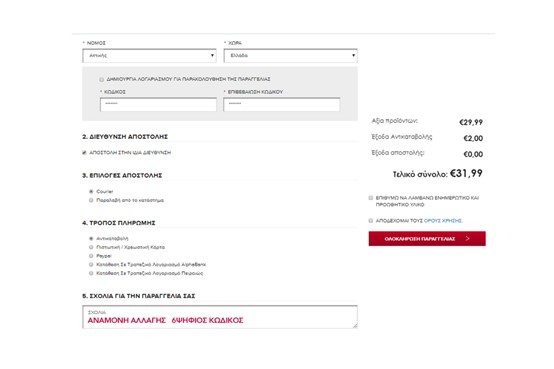Enable newsletter and promotional material checkbox
The image size is (554, 369).
pos(371,198)
